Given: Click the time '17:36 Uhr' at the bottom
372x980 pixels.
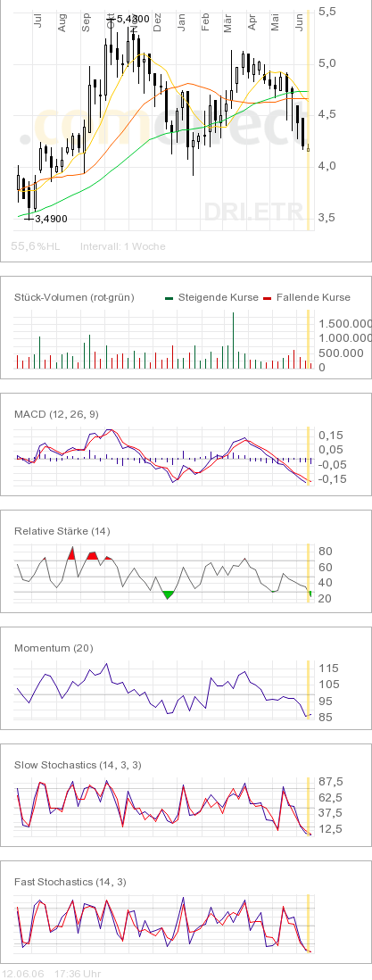Looking at the screenshot, I should 78,974.
